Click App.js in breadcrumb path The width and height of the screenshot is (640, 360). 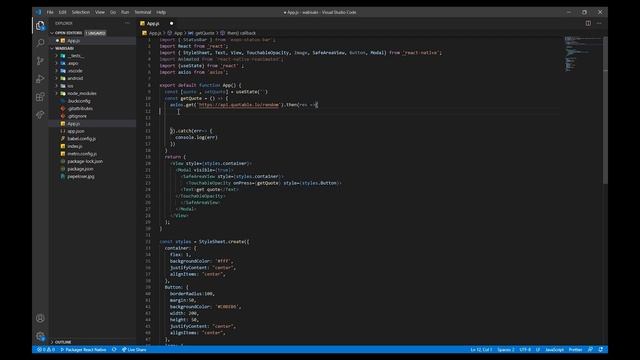[155, 33]
